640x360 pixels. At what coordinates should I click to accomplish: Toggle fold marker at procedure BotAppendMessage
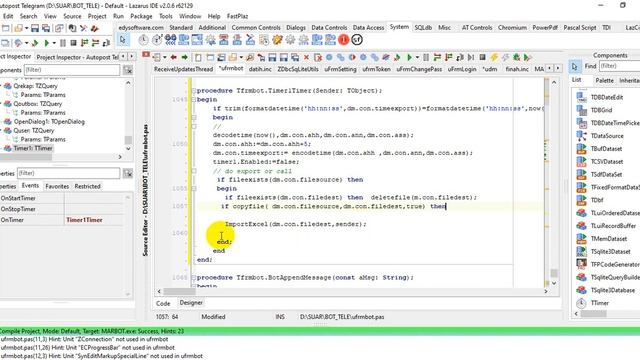click(x=194, y=278)
